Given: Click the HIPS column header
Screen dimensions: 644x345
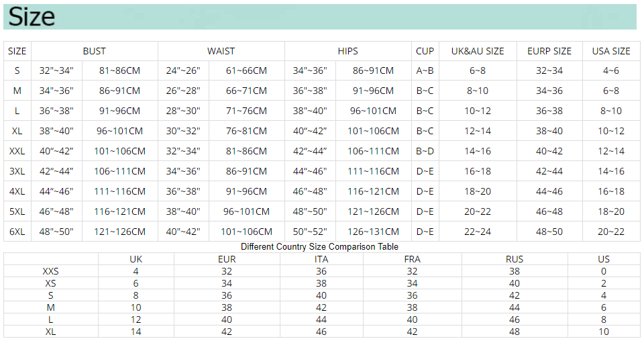Looking at the screenshot, I should (347, 51).
